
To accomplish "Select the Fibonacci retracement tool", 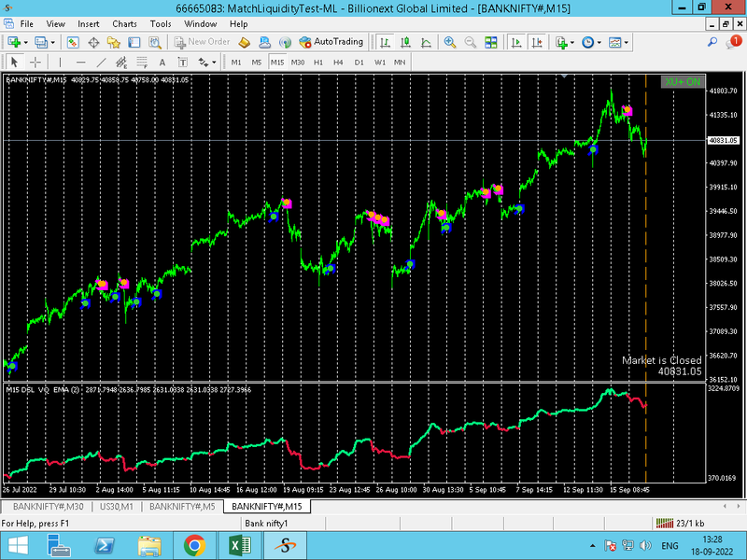I will (142, 62).
